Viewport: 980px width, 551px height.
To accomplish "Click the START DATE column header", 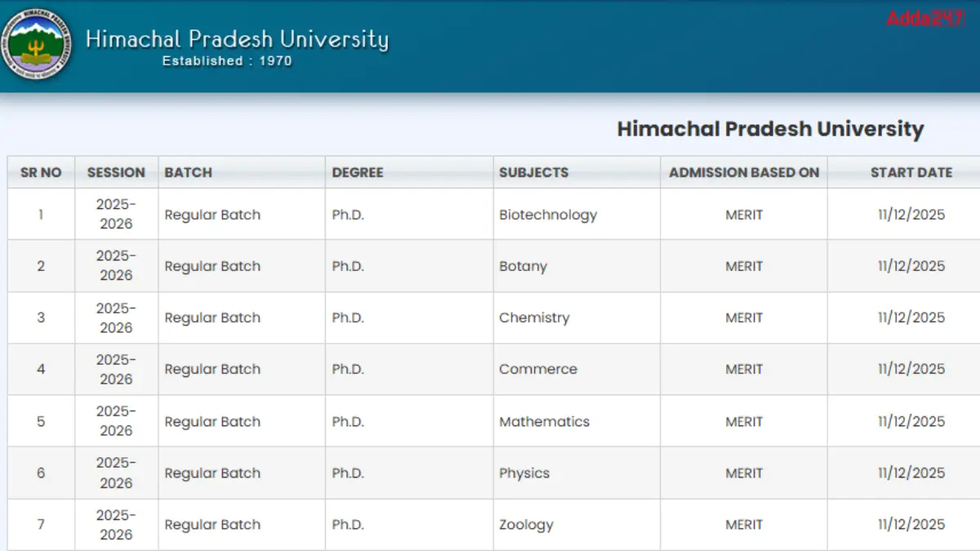I will click(x=911, y=172).
